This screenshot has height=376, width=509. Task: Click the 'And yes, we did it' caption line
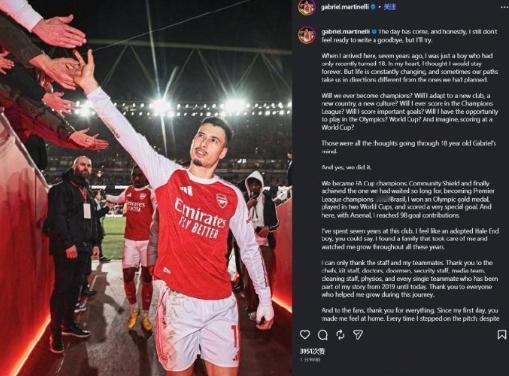[347, 167]
